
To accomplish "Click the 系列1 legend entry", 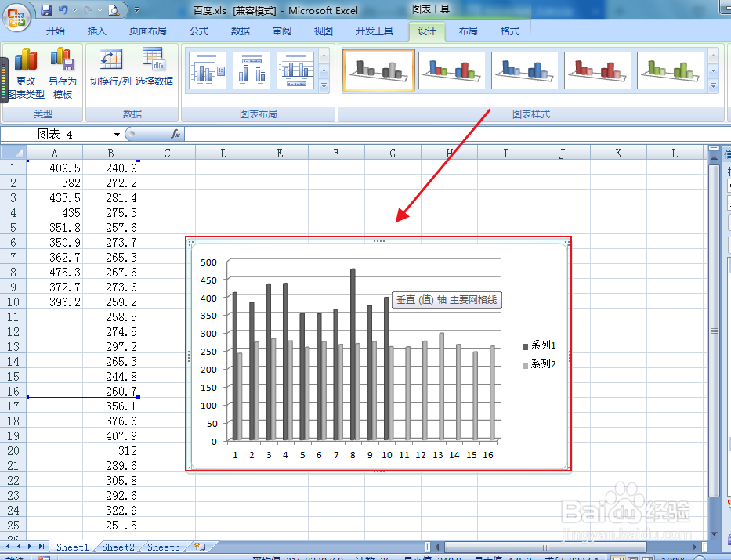I will pyautogui.click(x=539, y=345).
